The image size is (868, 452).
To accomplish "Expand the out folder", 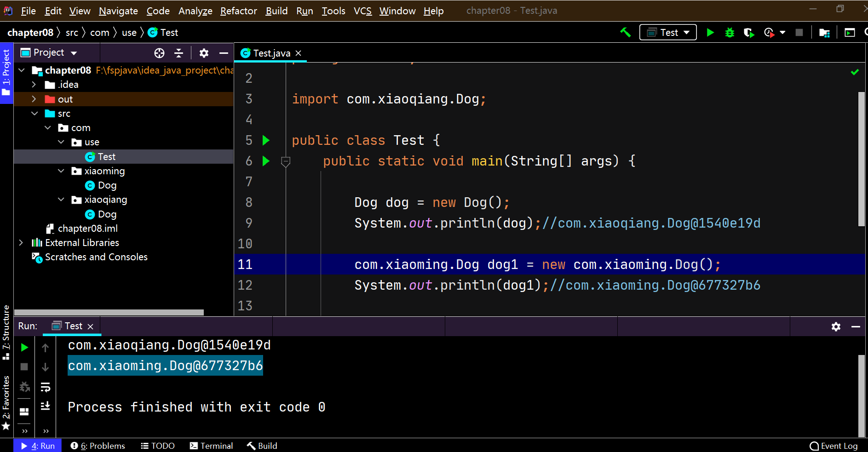I will pos(34,99).
